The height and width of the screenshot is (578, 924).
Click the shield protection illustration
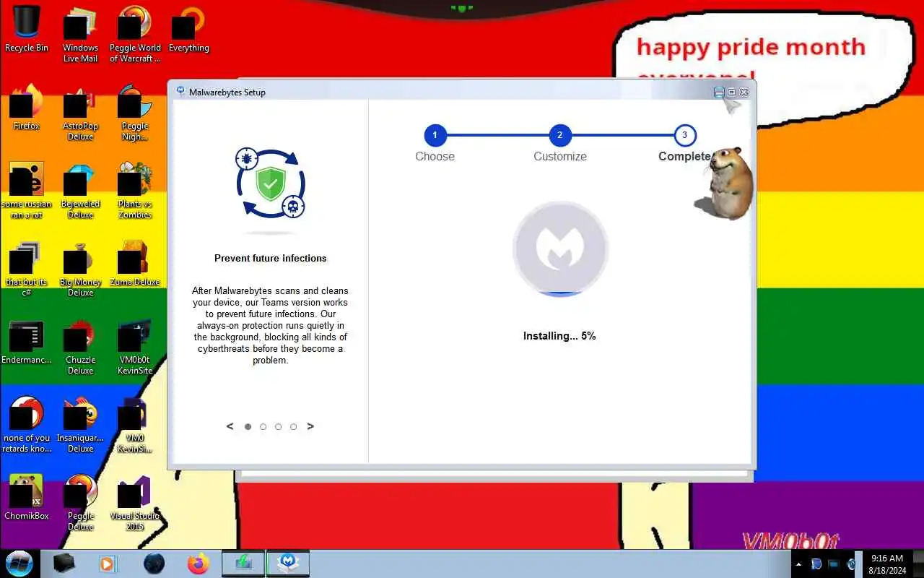[x=271, y=184]
